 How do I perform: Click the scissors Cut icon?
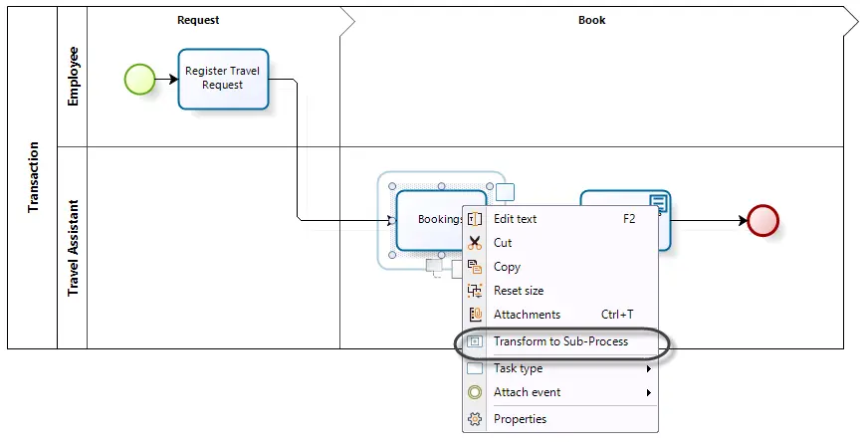click(x=475, y=243)
